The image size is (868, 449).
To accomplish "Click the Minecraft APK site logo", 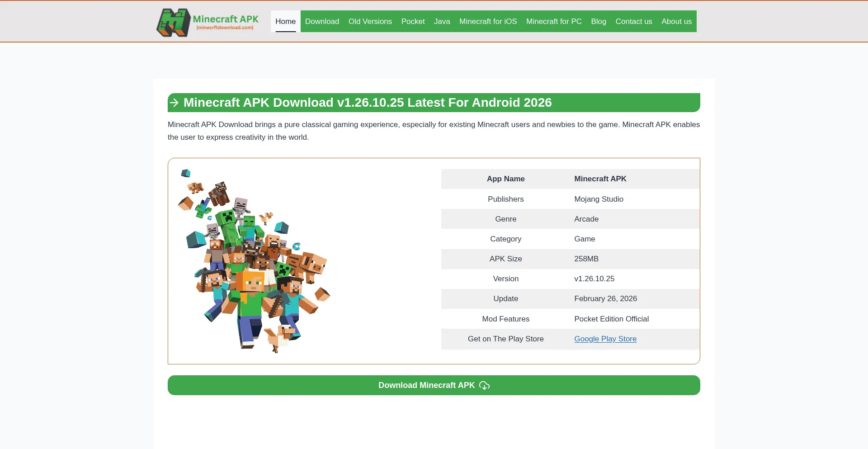I will pos(208,22).
